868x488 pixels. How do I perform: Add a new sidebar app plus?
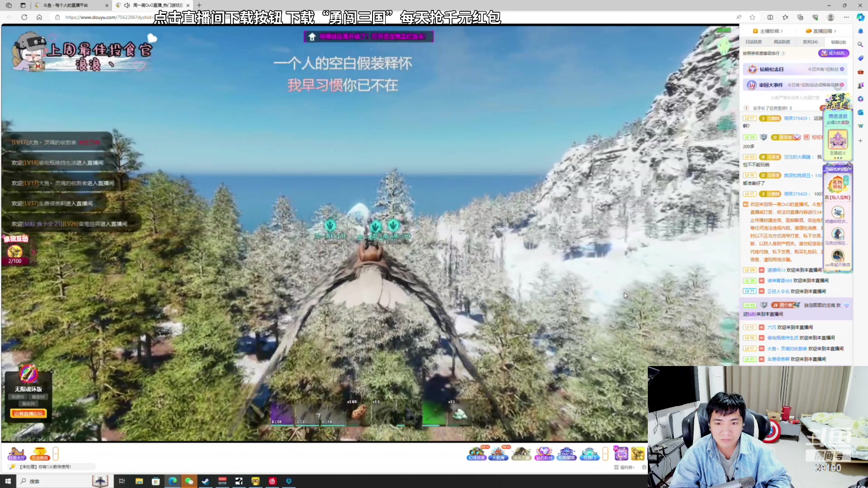pos(860,141)
